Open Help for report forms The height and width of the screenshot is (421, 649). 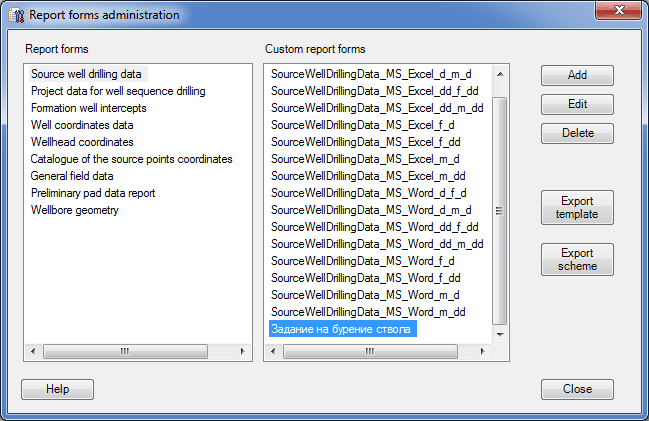tap(58, 389)
